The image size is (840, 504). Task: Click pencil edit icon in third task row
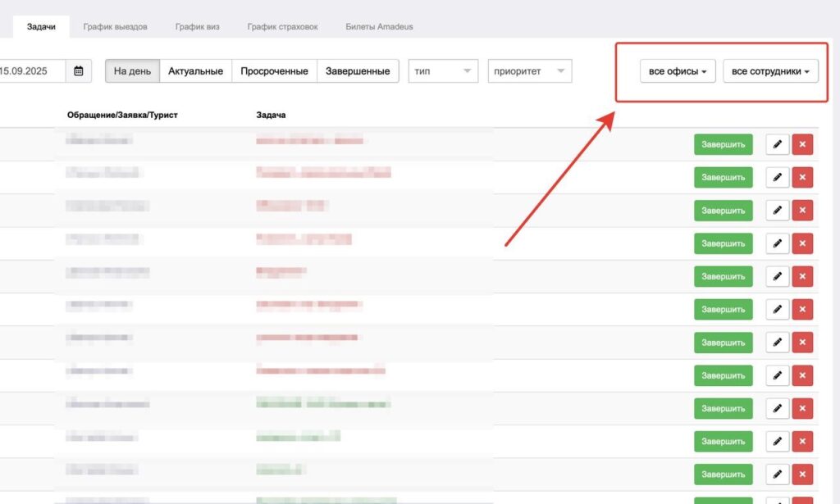[x=778, y=211]
